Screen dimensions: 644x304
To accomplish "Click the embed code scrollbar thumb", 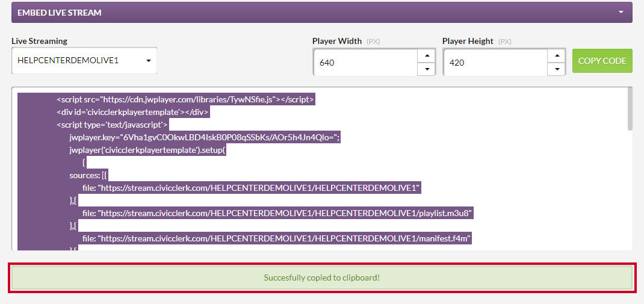I will [x=630, y=110].
